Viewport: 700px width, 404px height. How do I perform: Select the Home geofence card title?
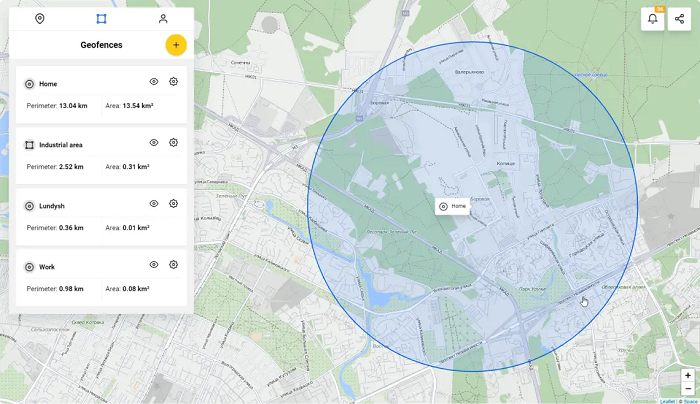click(x=48, y=84)
